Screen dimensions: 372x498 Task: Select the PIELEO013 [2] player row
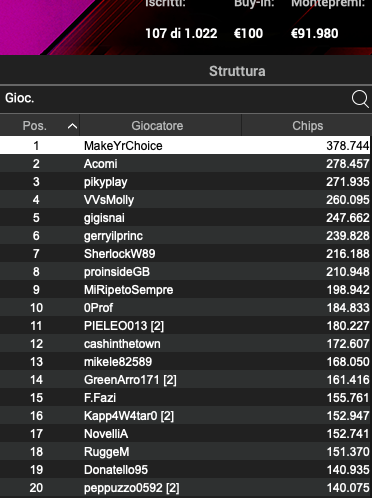pyautogui.click(x=185, y=325)
